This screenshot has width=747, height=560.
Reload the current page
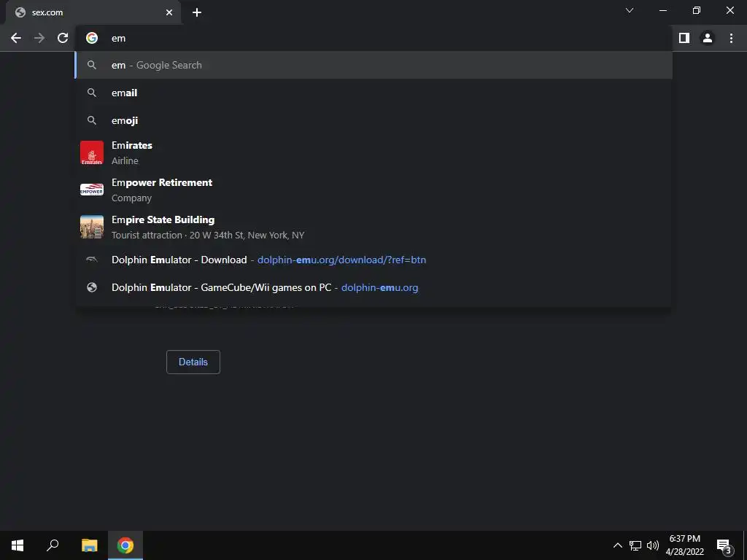coord(63,38)
